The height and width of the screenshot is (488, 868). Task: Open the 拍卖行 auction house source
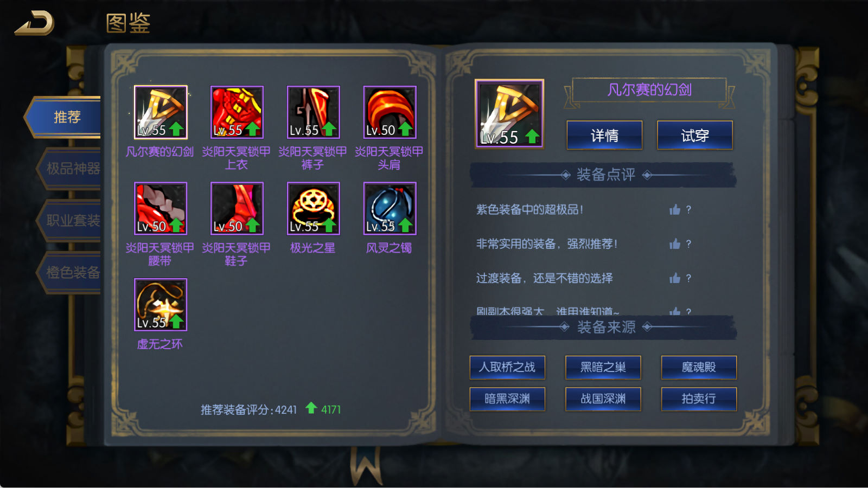(699, 399)
